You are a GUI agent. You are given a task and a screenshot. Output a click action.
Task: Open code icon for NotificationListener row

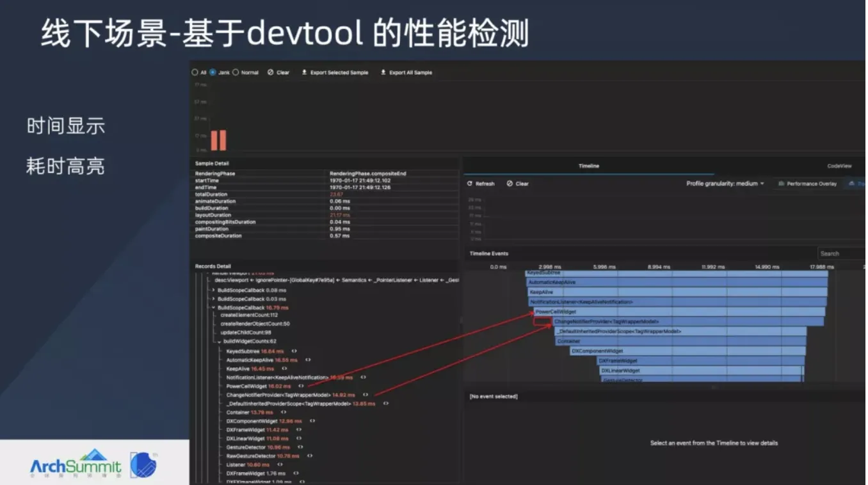coord(363,378)
